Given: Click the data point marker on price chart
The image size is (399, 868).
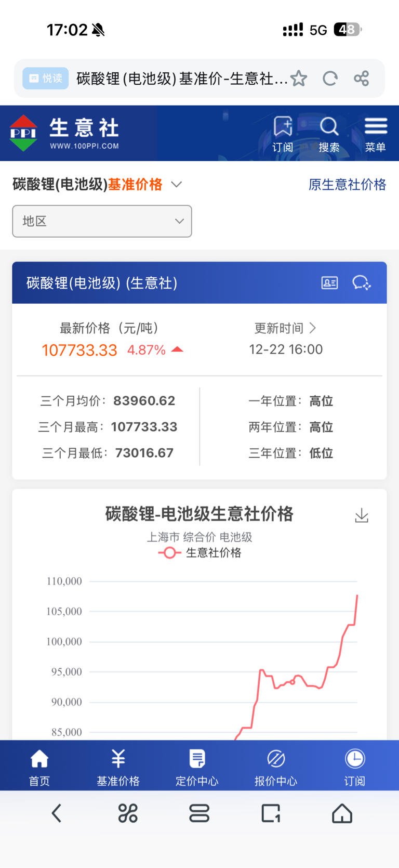Looking at the screenshot, I should [292, 682].
